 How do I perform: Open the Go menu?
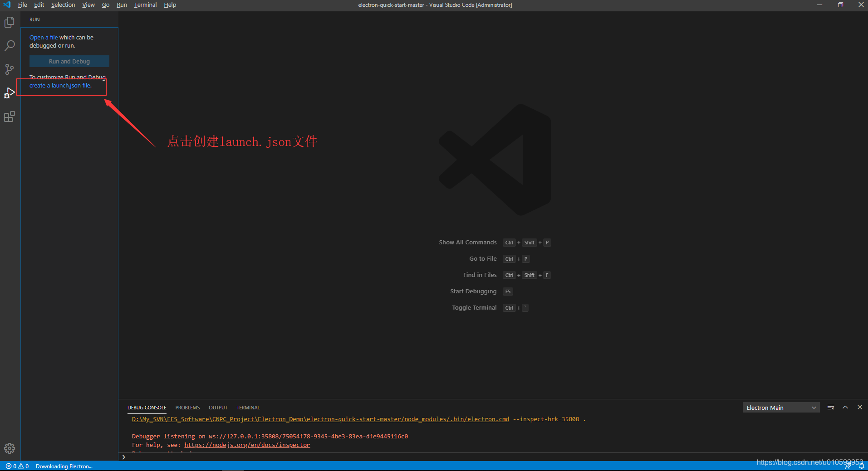coord(106,5)
